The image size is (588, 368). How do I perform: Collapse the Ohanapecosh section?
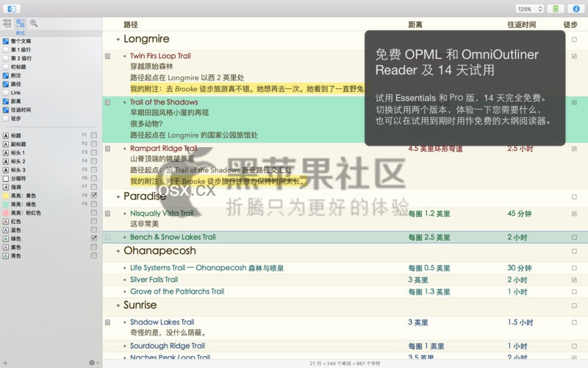[x=118, y=251]
